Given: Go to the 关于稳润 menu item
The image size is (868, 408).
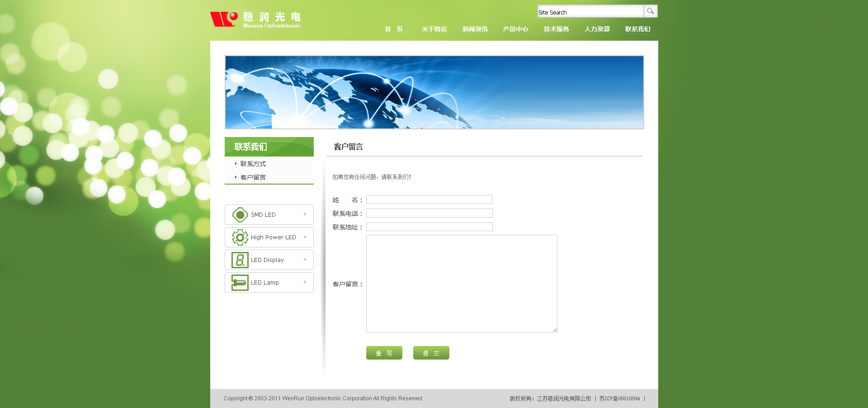Looking at the screenshot, I should [x=434, y=29].
